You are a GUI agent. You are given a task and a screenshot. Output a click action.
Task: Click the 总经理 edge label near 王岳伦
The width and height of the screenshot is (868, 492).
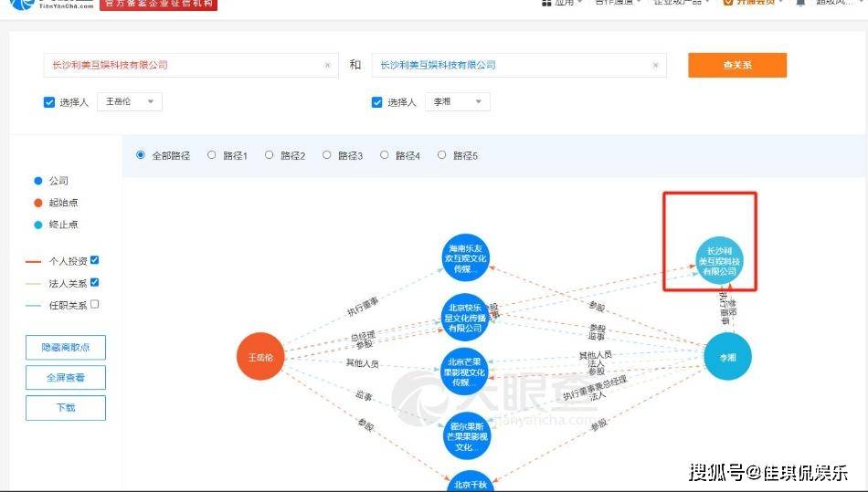click(363, 336)
